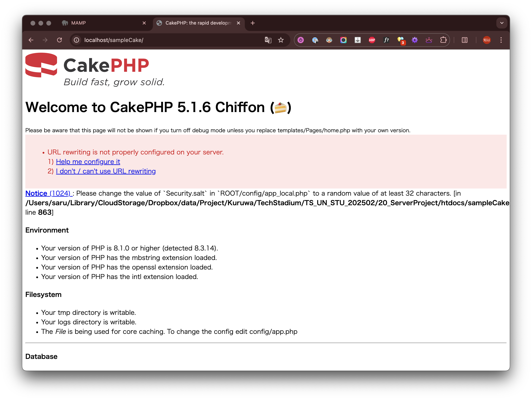
Task: Click the purple gear extension icon
Action: 415,40
